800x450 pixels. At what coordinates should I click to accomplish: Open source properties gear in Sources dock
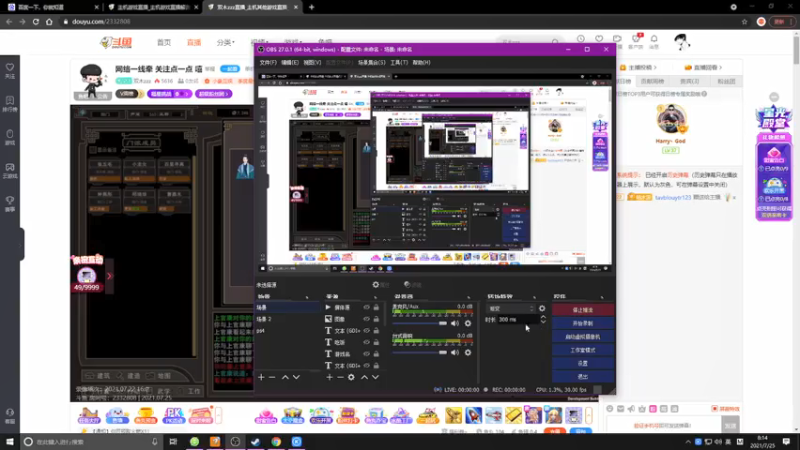351,377
